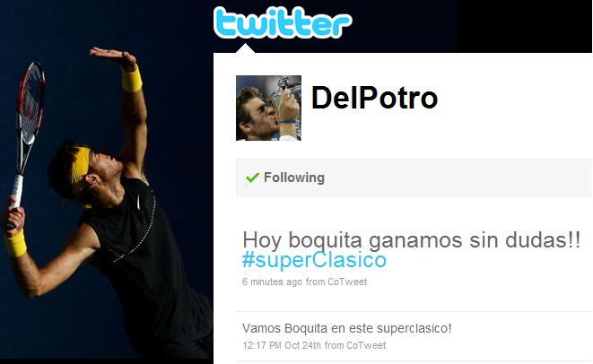Viewport: 593px width, 364px height.
Task: Select the 'Vamos Boquita en este superclasico!' tweet
Action: (347, 328)
